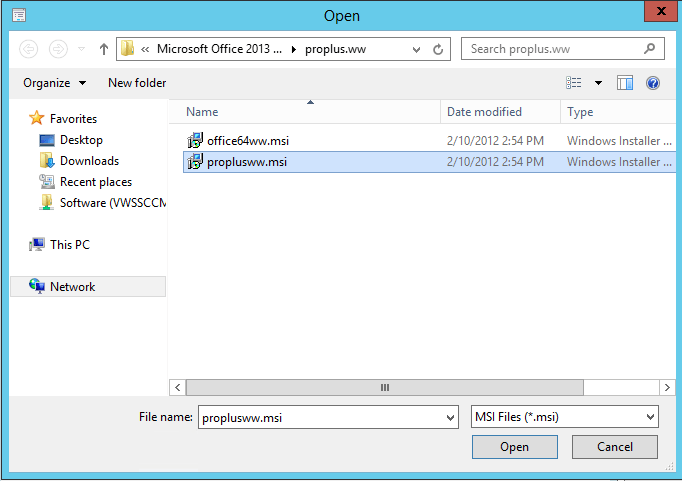This screenshot has height=481, width=682.
Task: Select This PC in navigation pane
Action: [x=70, y=244]
